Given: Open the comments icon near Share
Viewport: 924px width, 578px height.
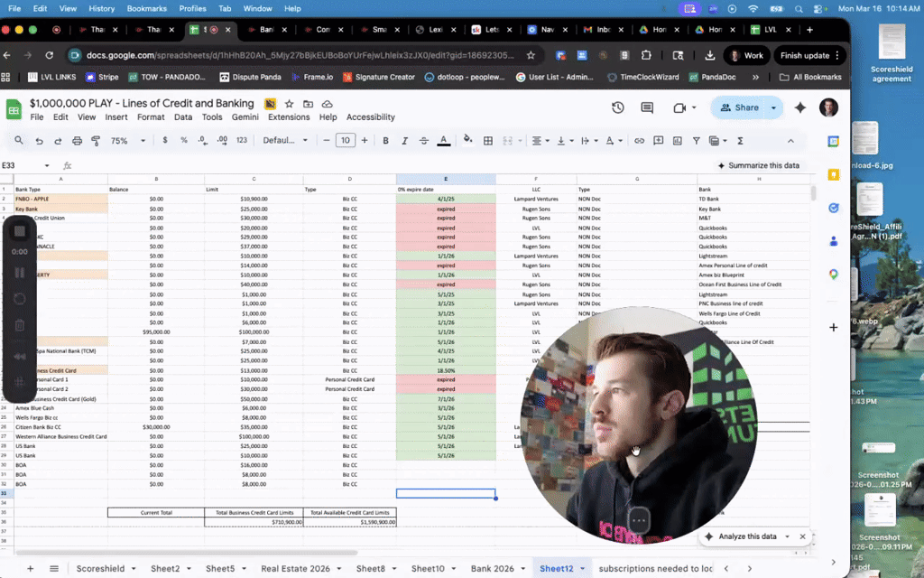Looking at the screenshot, I should pyautogui.click(x=647, y=107).
